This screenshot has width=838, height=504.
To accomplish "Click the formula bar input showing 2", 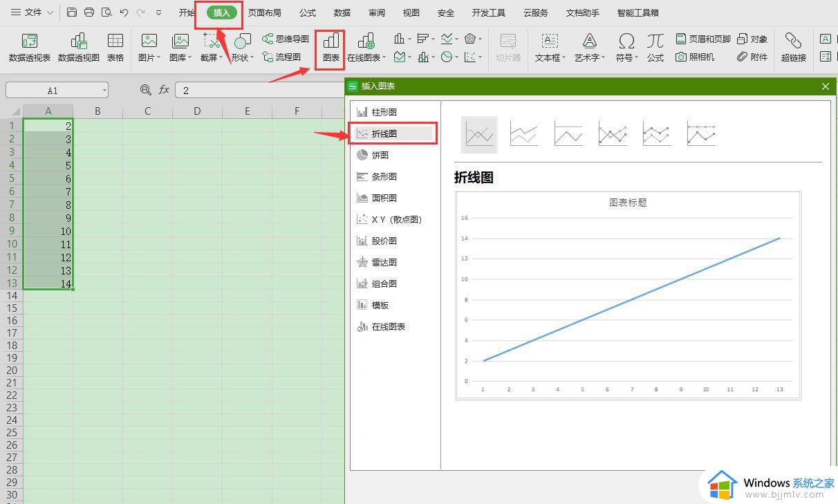I will coord(259,90).
